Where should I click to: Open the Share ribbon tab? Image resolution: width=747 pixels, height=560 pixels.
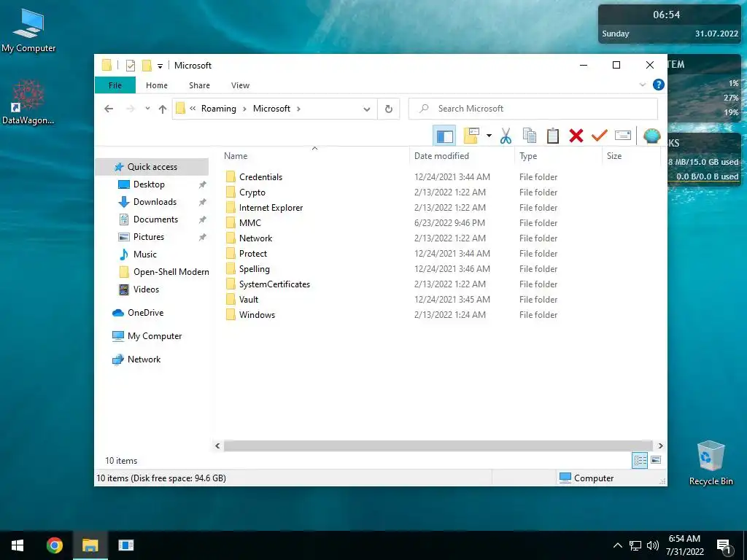(199, 85)
